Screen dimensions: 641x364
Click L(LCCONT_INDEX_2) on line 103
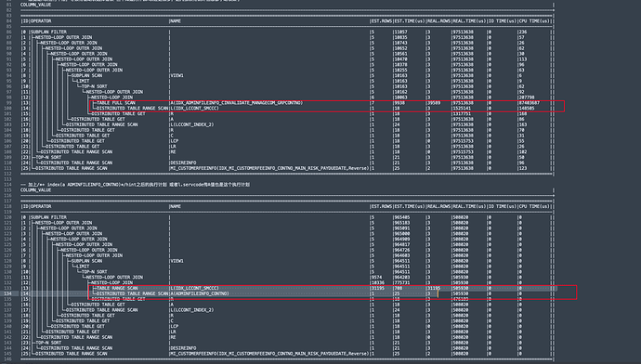(x=192, y=124)
